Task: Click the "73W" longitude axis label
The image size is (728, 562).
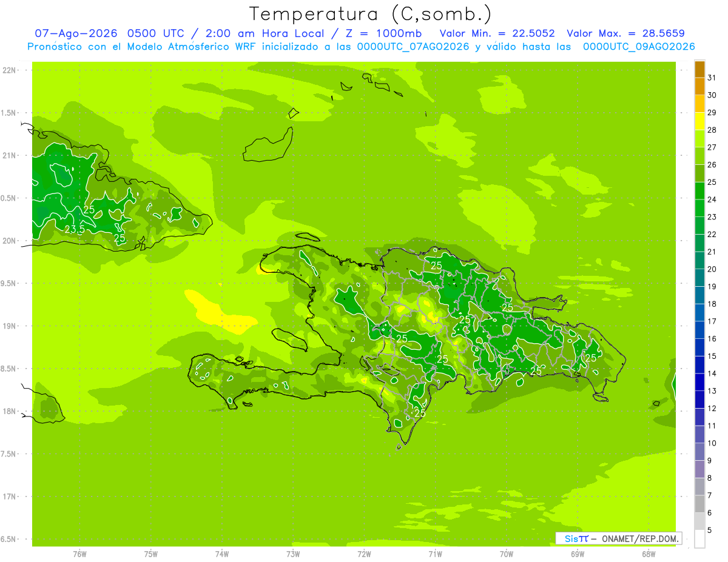Action: point(293,554)
